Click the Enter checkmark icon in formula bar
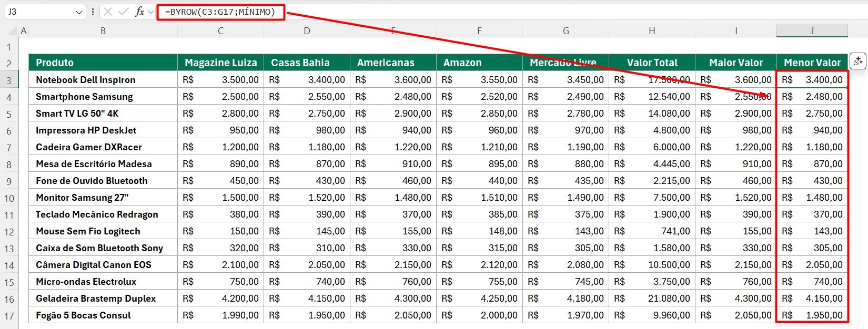This screenshot has height=329, width=868. pos(124,12)
